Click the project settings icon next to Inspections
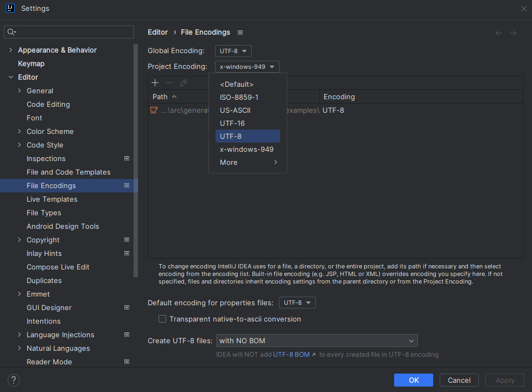532x392 pixels. tap(126, 158)
